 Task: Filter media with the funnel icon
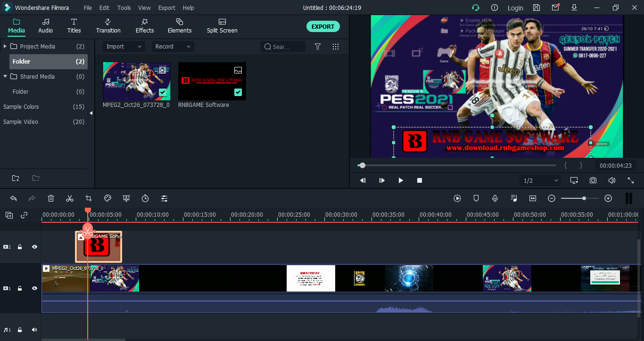coord(318,47)
